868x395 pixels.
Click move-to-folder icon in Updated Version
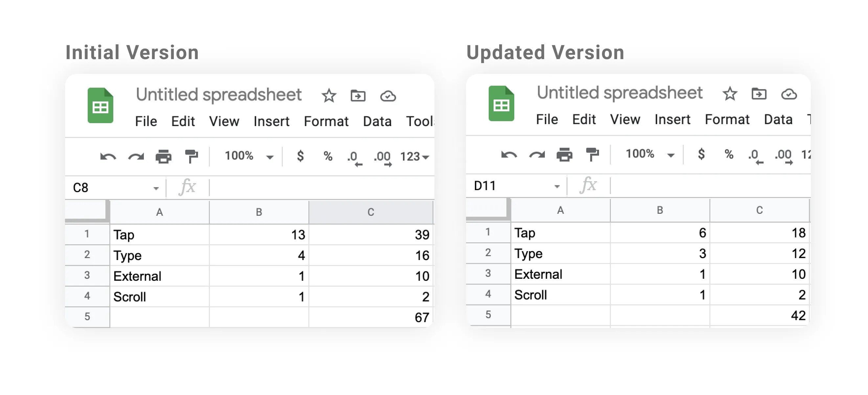[x=759, y=94]
